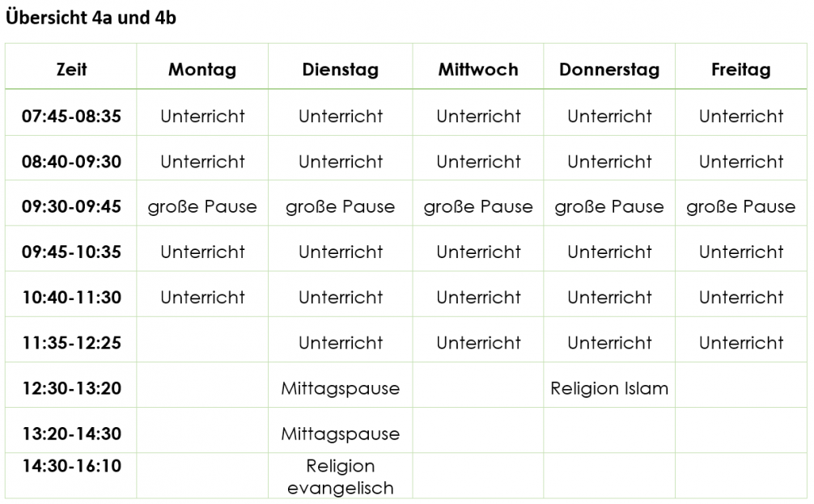Image resolution: width=814 pixels, height=504 pixels.
Task: Select the 07:45-08:35 time slot cell
Action: [x=71, y=116]
